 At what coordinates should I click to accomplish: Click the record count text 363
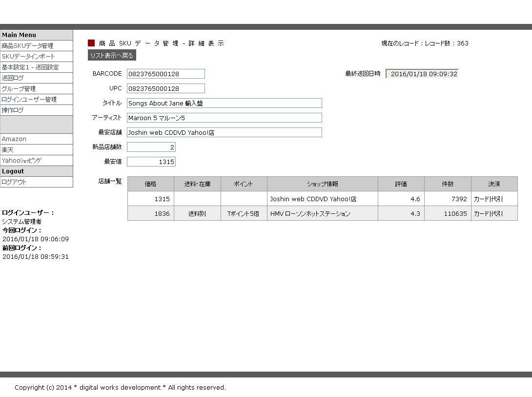(x=462, y=43)
